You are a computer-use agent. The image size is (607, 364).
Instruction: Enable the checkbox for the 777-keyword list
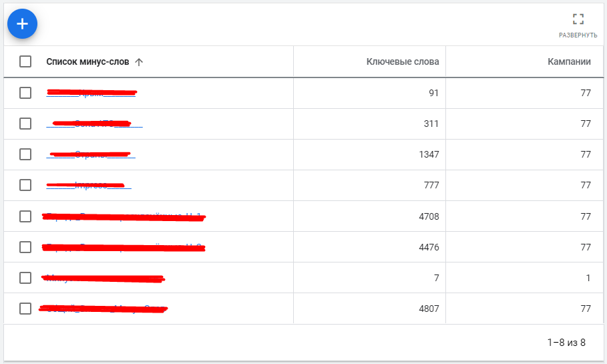coord(25,185)
